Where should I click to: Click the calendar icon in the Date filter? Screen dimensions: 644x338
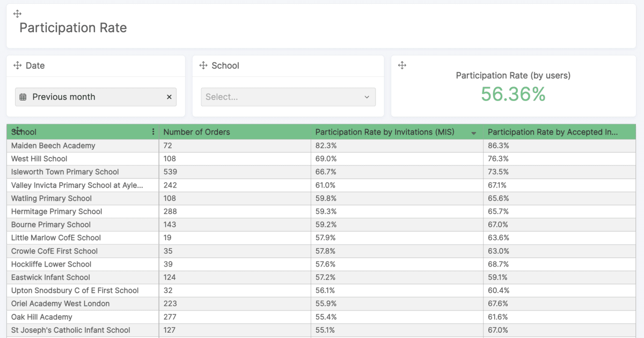[x=23, y=97]
